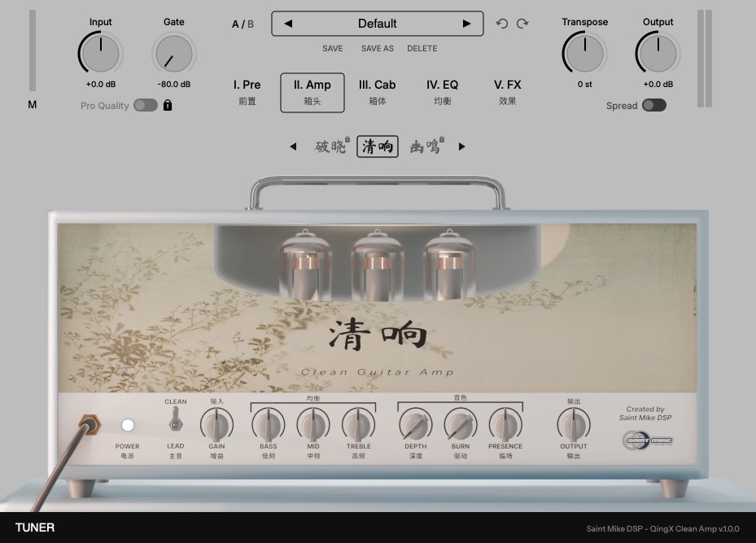Click the output level meter

click(705, 59)
